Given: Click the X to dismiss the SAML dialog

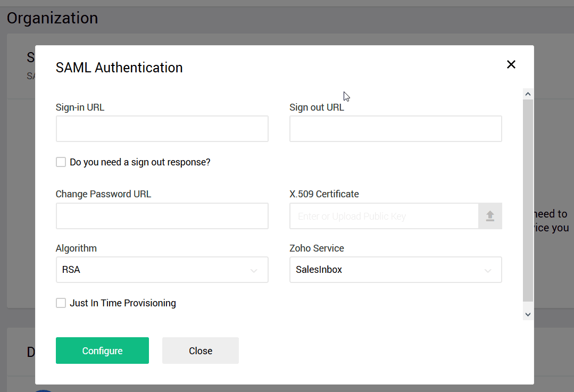Looking at the screenshot, I should point(511,64).
